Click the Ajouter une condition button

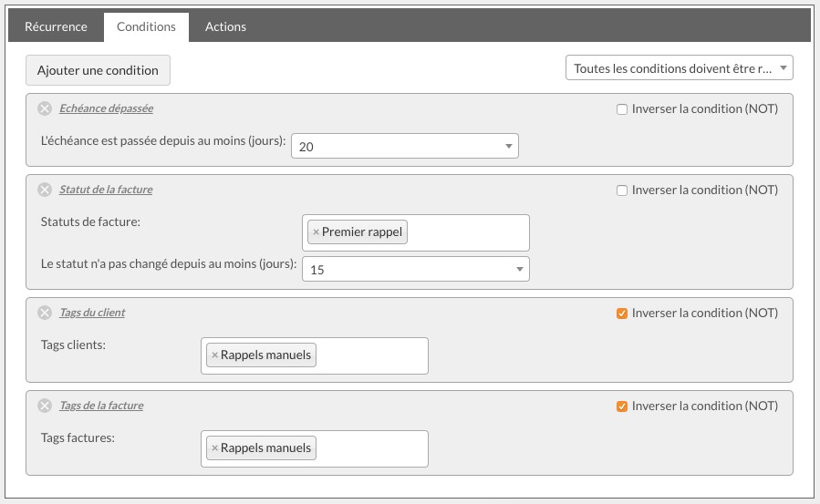(98, 70)
